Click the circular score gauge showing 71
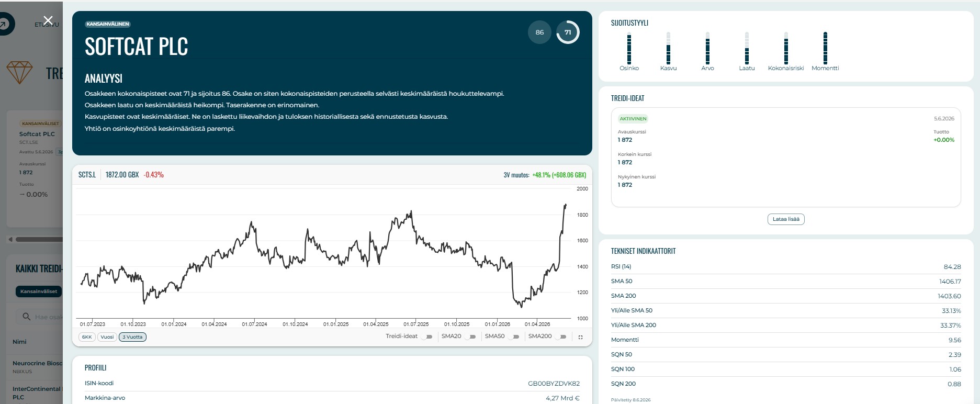The image size is (980, 404). coord(568,32)
